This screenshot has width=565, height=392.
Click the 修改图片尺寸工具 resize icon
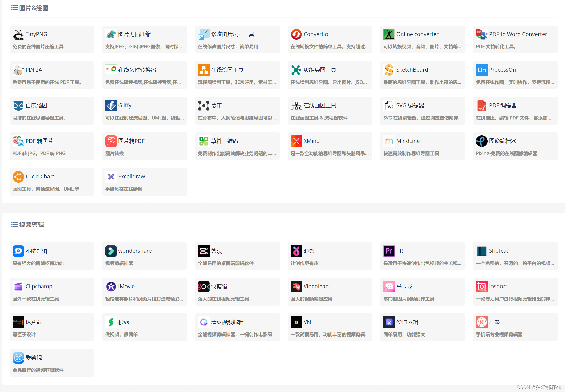coord(204,34)
